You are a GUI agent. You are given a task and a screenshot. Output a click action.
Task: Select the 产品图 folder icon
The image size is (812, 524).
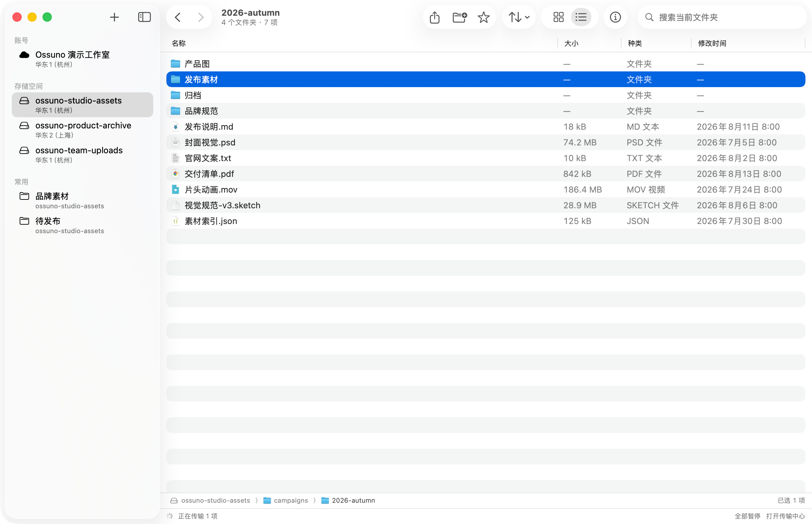click(175, 64)
